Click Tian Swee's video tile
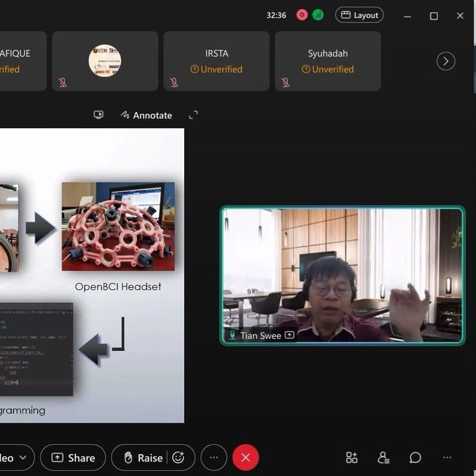 click(x=342, y=276)
